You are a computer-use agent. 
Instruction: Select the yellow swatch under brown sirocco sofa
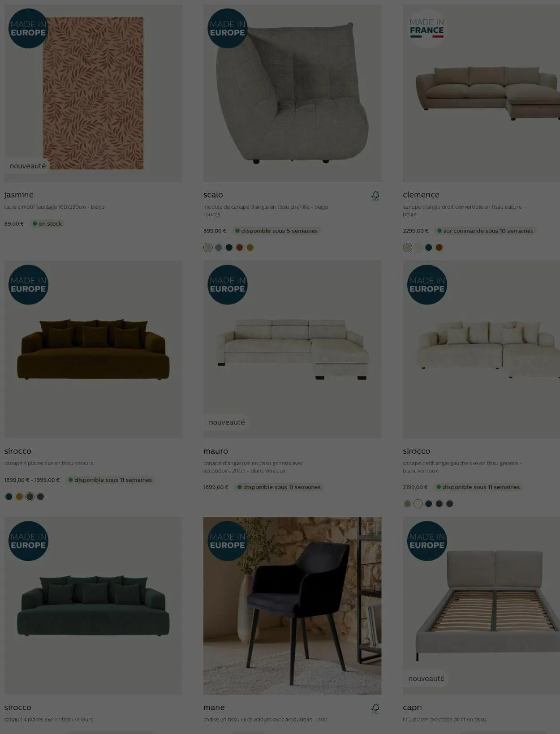pos(19,497)
